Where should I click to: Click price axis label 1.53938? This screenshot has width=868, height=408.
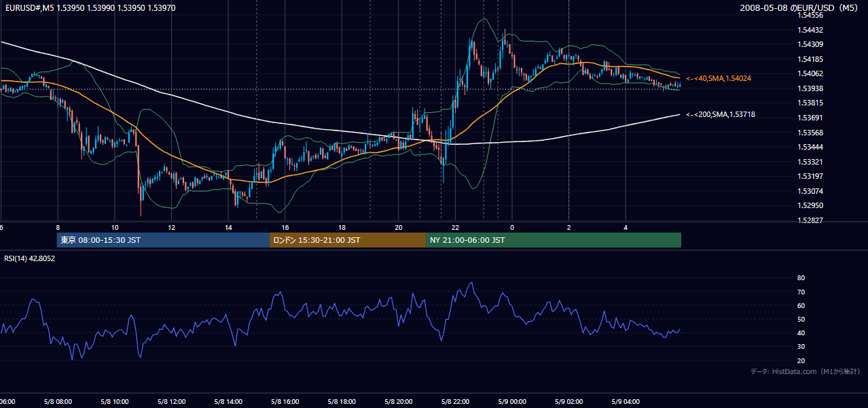[811, 88]
